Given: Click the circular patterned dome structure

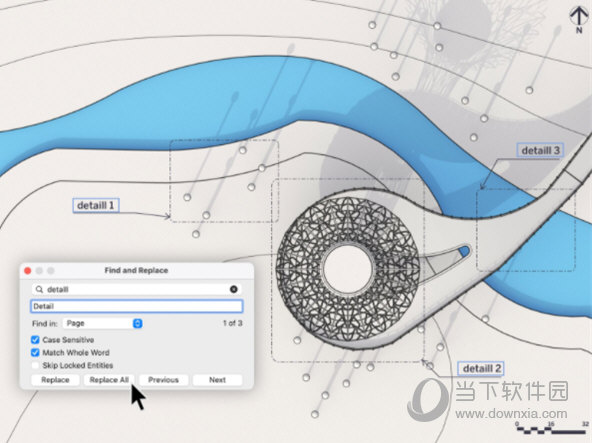Looking at the screenshot, I should point(348,268).
